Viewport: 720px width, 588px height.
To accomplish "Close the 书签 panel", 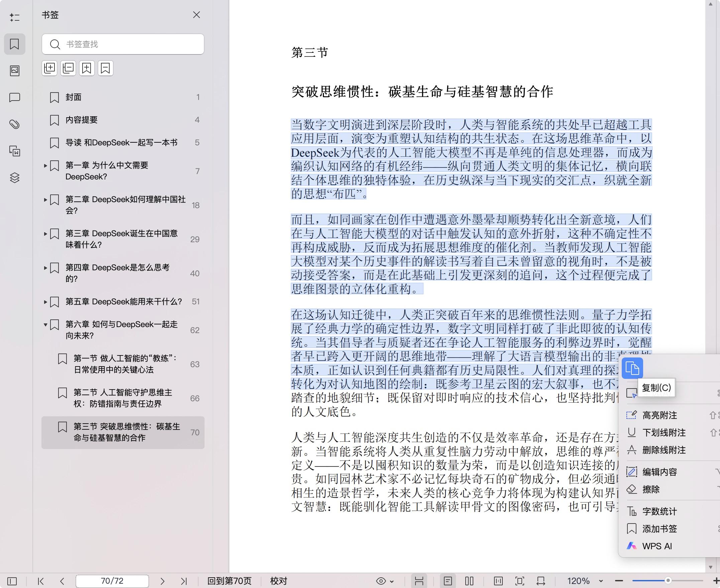I will tap(197, 15).
